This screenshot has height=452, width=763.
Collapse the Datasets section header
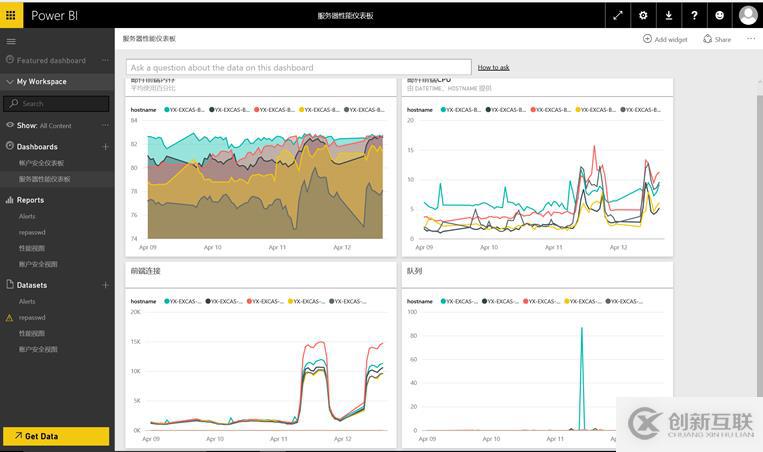click(x=32, y=285)
